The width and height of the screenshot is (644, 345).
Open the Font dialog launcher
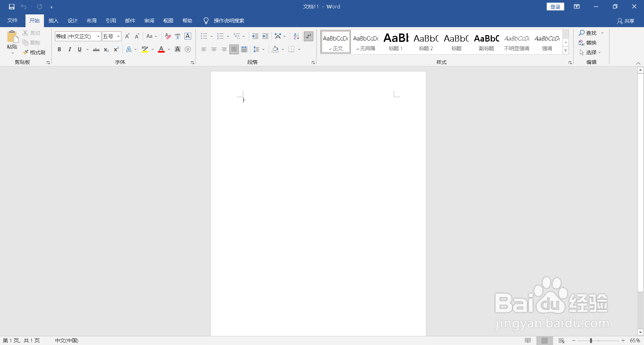pos(193,63)
